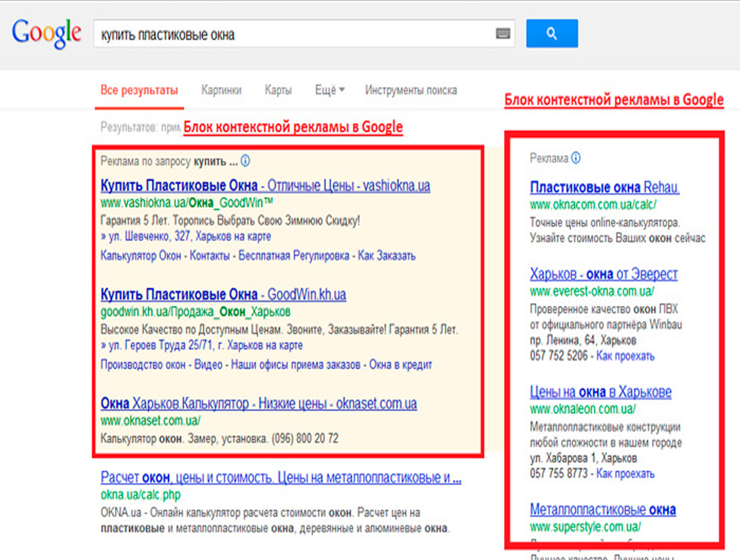The width and height of the screenshot is (740, 560).
Task: Click 'Как проехать' under the Эверест ad
Action: point(625,356)
